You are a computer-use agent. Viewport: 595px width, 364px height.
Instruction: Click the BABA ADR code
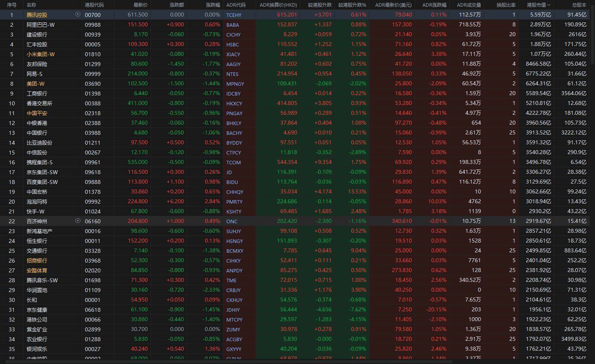tap(233, 24)
